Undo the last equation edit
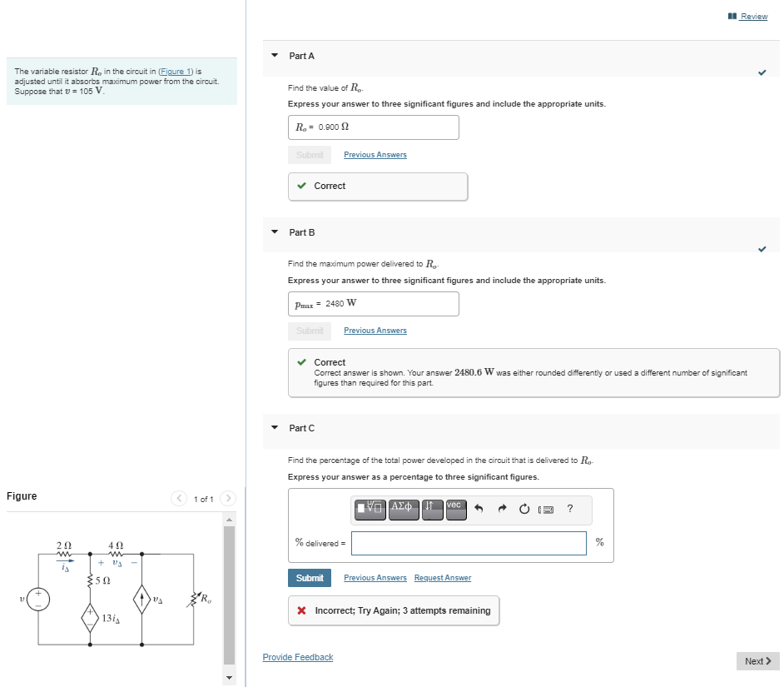 [x=479, y=510]
